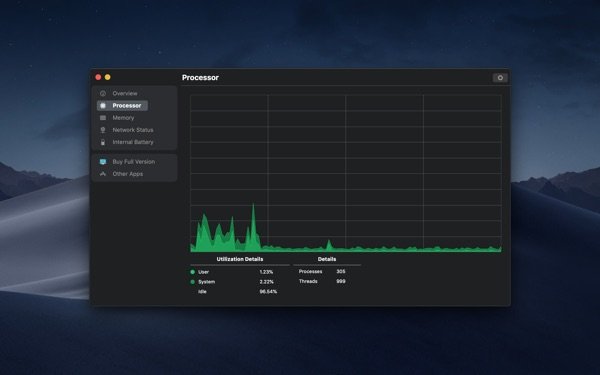Click the green System legend dot
The width and height of the screenshot is (600, 375).
click(x=192, y=282)
